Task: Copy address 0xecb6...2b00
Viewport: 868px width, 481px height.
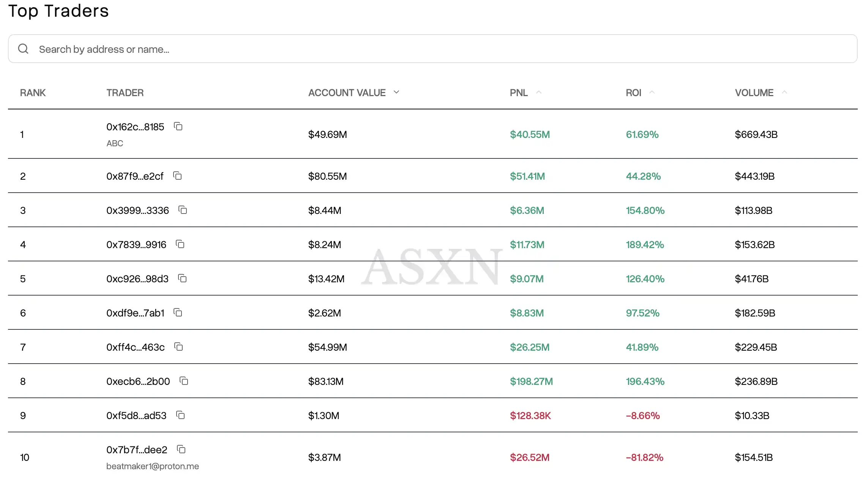Action: pos(184,381)
